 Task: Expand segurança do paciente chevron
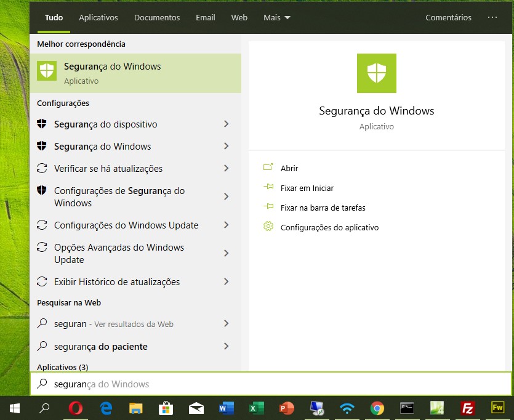point(226,346)
